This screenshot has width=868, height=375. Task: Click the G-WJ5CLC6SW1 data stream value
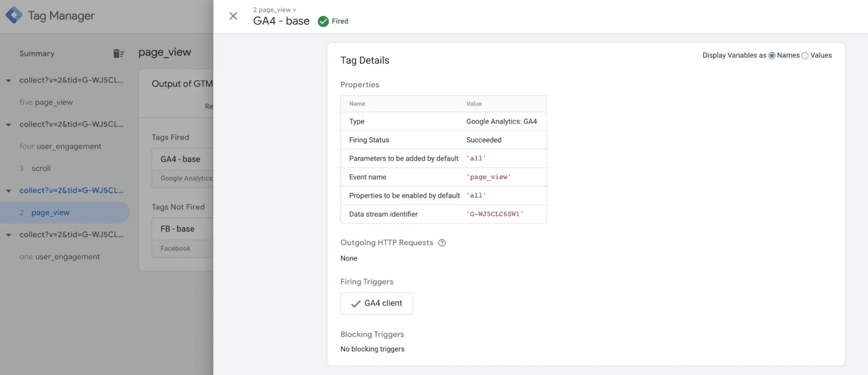495,214
